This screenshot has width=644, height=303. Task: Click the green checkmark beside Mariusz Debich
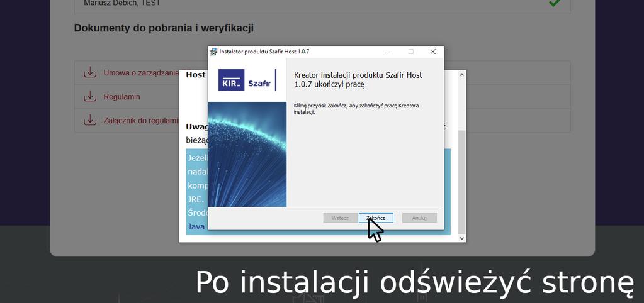pos(555,3)
